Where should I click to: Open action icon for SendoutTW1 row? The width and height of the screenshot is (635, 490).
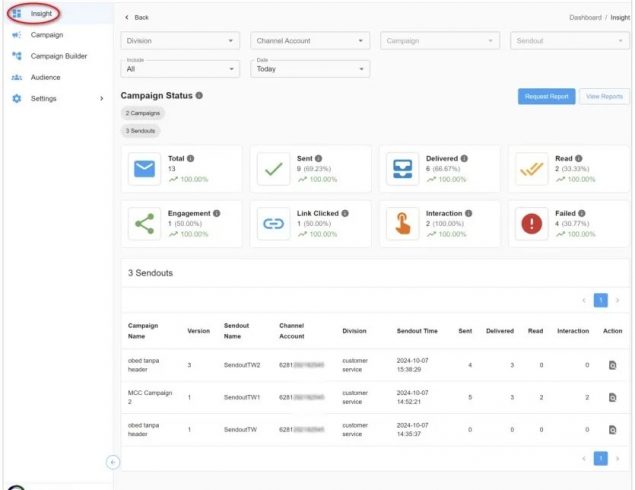coord(613,398)
